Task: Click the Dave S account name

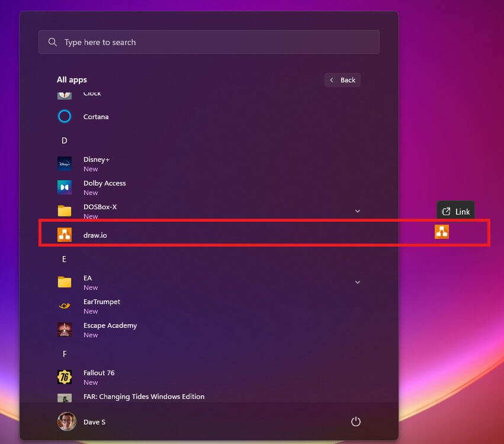Action: tap(94, 422)
